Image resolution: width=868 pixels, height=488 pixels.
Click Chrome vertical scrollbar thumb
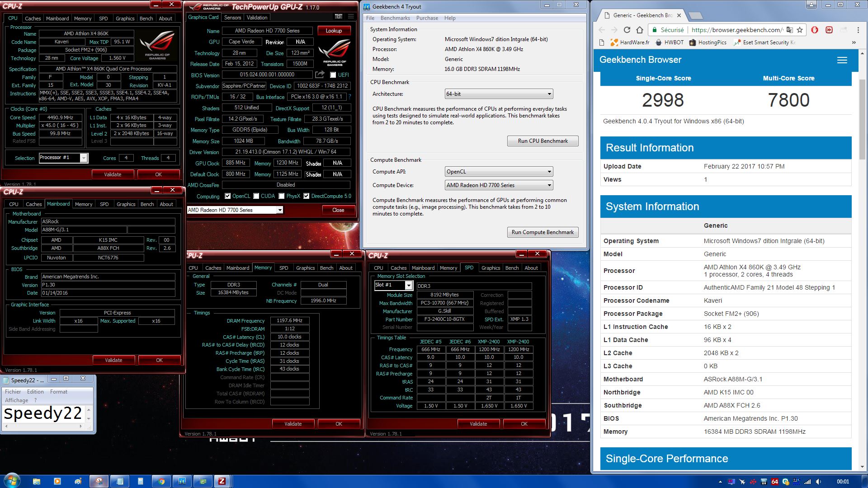(863, 120)
